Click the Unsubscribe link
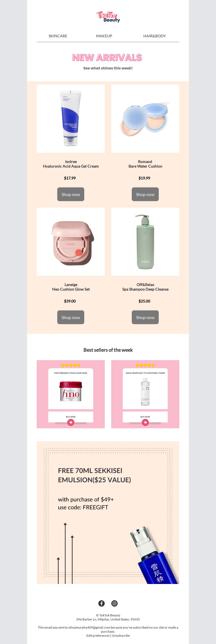Viewport: 216px width, 644px height. [x=121, y=635]
